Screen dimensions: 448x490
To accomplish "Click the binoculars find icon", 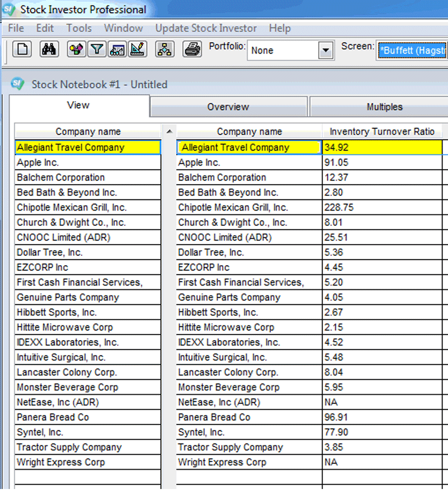I will pyautogui.click(x=49, y=49).
